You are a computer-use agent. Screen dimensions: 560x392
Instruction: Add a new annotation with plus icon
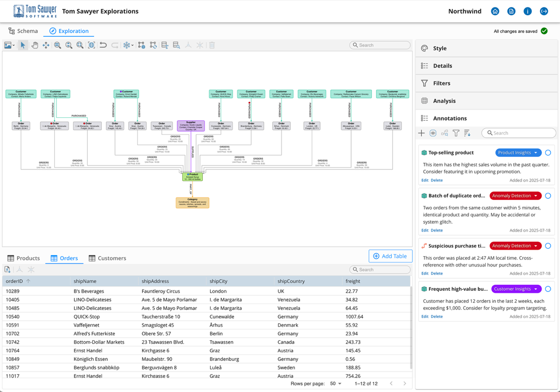[x=421, y=133]
